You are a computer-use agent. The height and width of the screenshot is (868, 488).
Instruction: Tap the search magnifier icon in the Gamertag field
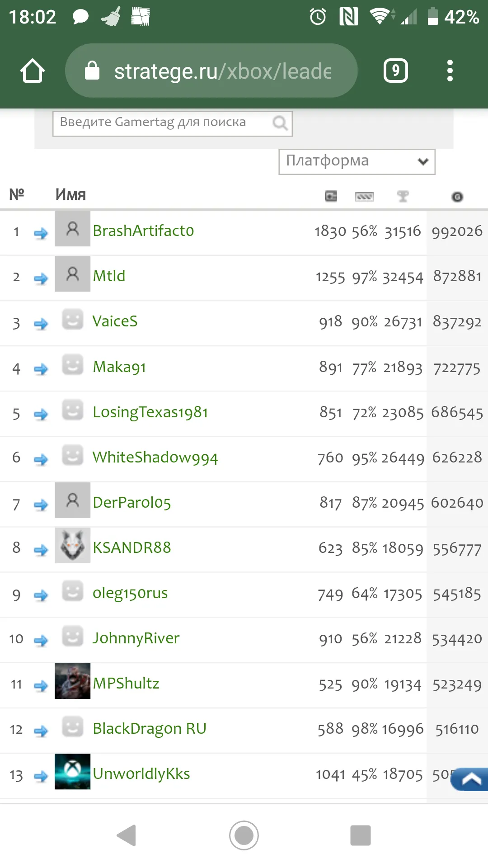click(x=280, y=123)
